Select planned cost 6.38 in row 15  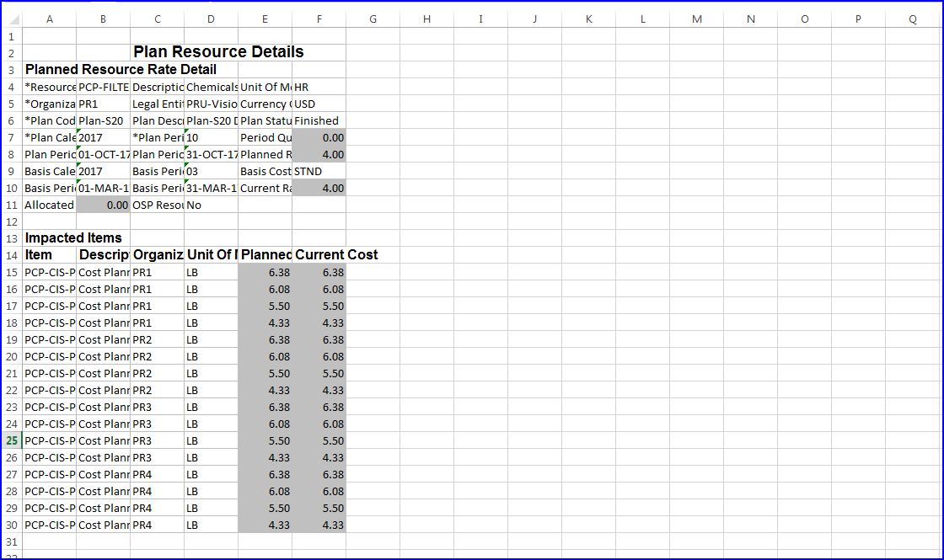click(265, 272)
